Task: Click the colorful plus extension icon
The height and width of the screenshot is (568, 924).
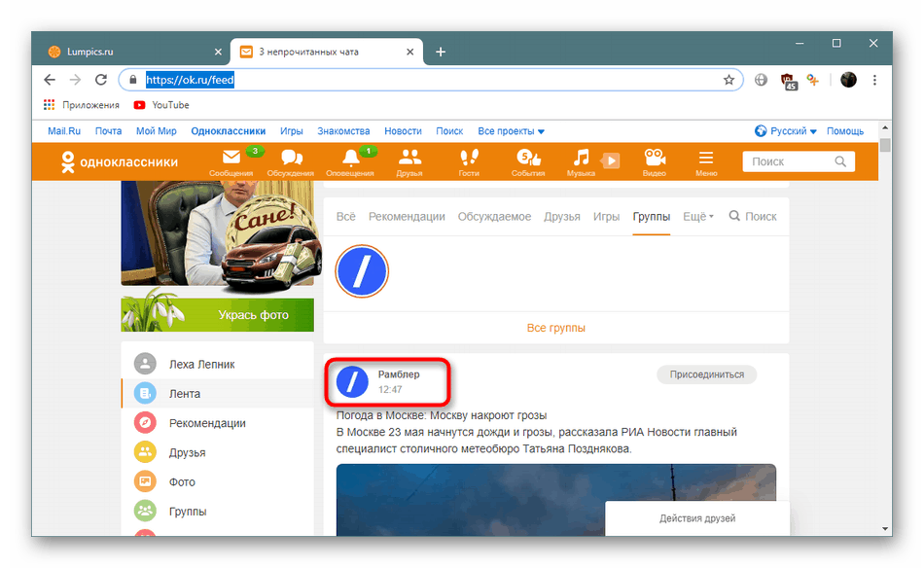Action: [x=813, y=80]
